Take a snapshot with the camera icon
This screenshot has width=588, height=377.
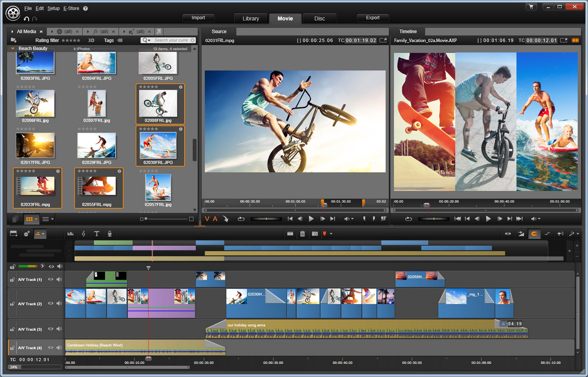click(315, 234)
